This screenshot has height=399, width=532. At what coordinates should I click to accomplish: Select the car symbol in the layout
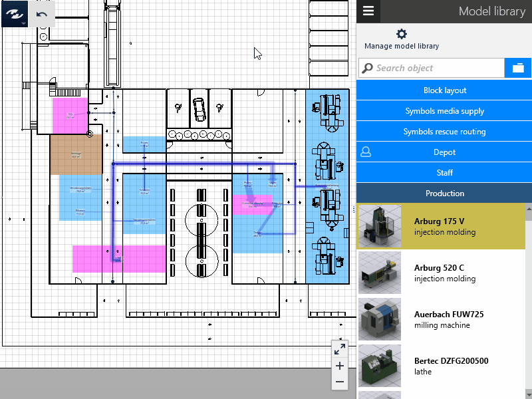coord(199,110)
